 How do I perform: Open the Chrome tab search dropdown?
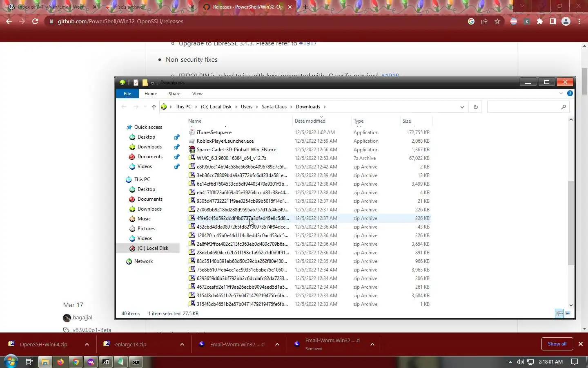coord(522,6)
